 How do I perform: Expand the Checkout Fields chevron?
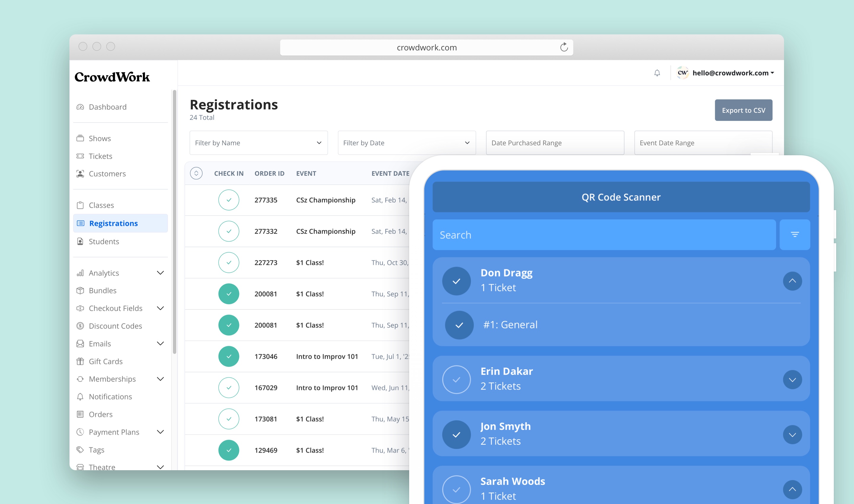pos(160,308)
